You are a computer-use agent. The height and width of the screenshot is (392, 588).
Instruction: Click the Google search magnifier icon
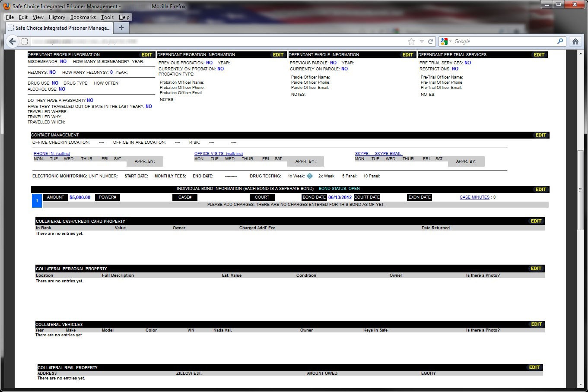tap(560, 41)
